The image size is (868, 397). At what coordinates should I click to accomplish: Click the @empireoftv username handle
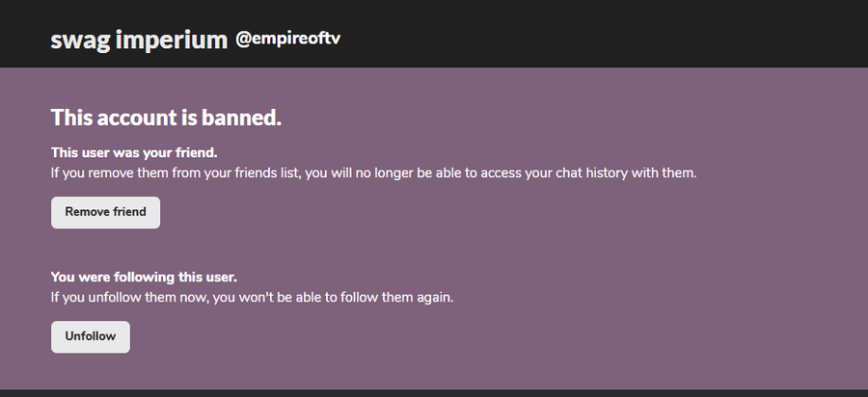[x=287, y=40]
